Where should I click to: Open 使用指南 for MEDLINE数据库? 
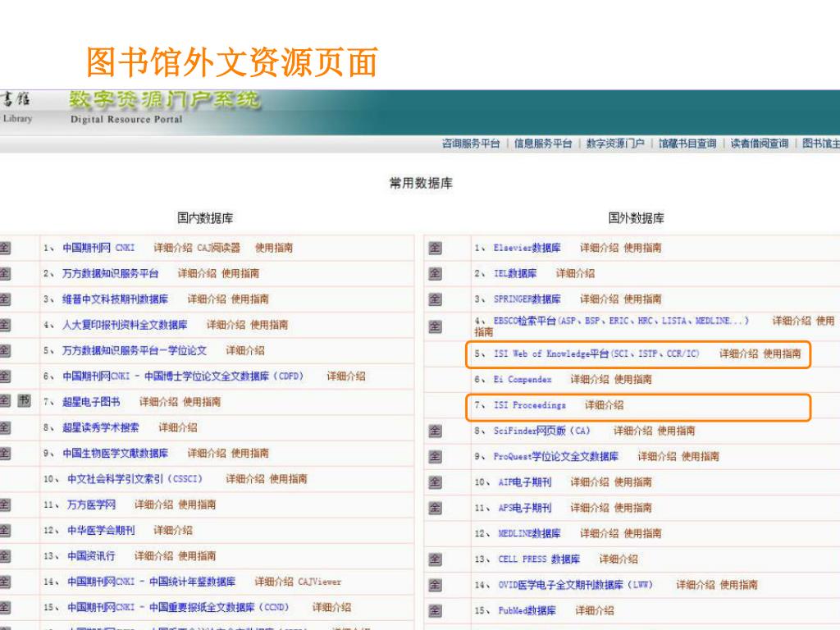643,533
